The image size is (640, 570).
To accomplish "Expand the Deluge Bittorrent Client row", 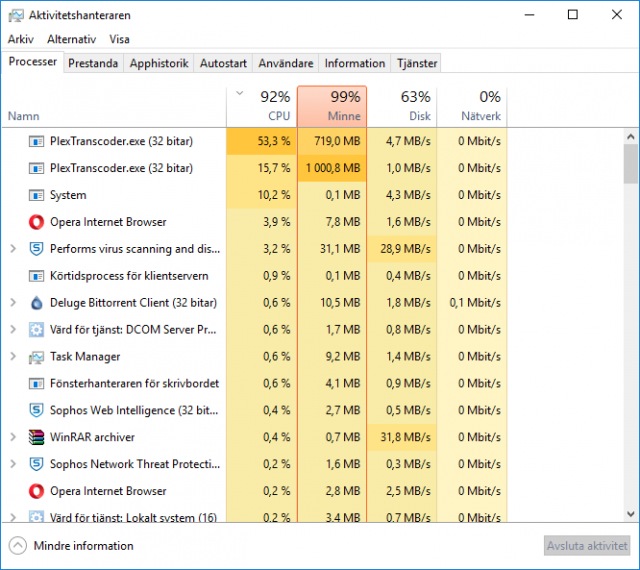I will 13,303.
